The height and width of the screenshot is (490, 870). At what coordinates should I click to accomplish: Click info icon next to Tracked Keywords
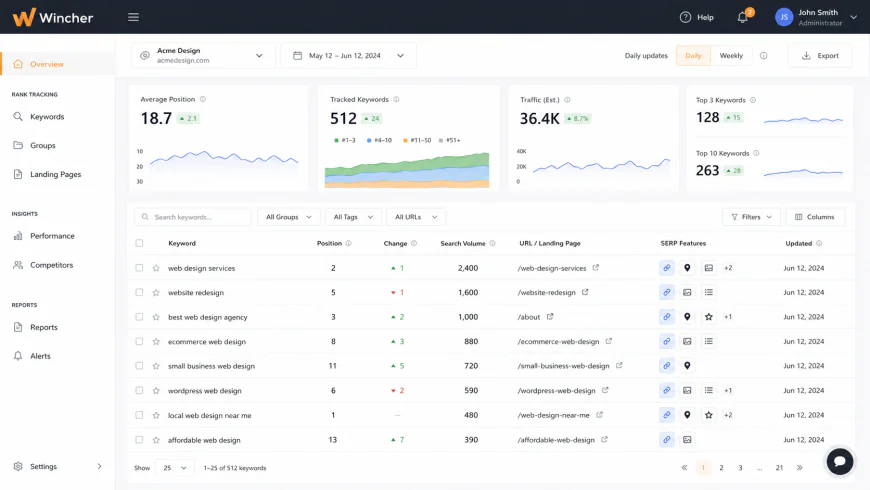[396, 99]
